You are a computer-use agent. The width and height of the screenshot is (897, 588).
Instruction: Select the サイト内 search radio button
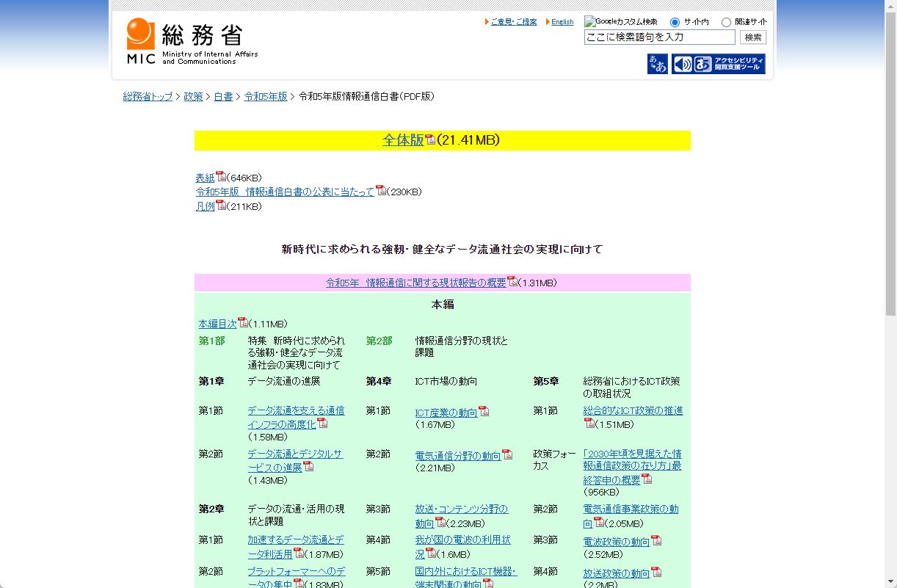coord(675,21)
